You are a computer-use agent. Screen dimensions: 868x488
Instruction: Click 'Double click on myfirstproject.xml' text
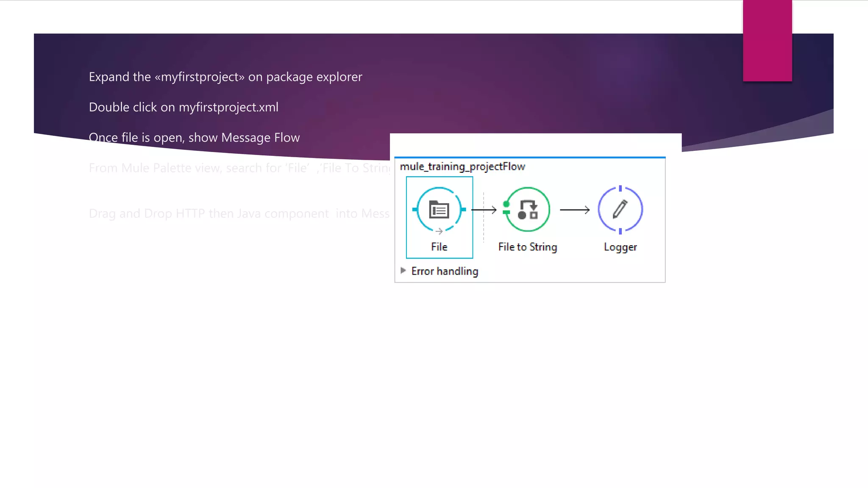click(184, 107)
